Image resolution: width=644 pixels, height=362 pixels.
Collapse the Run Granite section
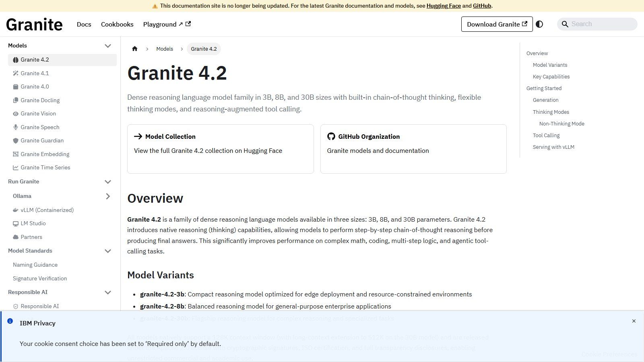click(108, 182)
